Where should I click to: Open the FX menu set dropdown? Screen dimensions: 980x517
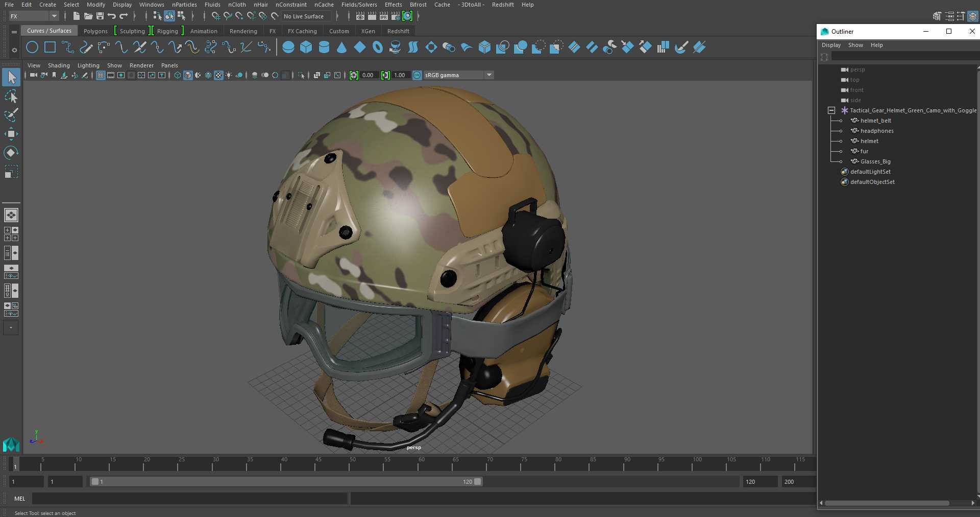(34, 16)
